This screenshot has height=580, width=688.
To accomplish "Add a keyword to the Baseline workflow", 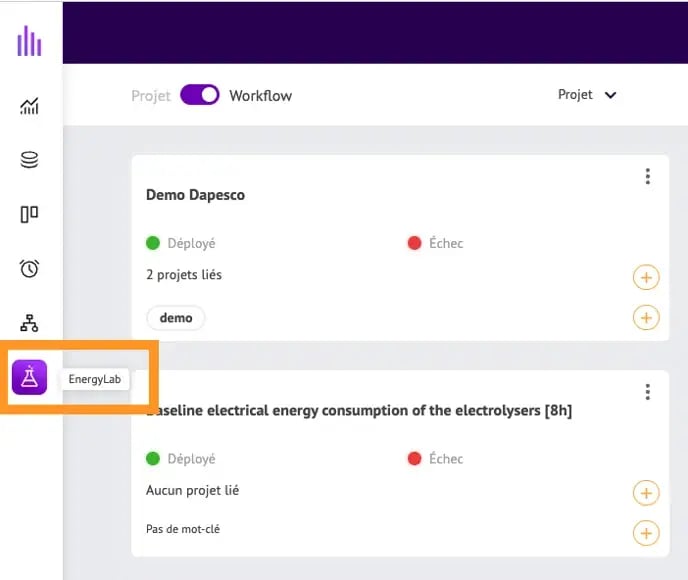I will 646,533.
